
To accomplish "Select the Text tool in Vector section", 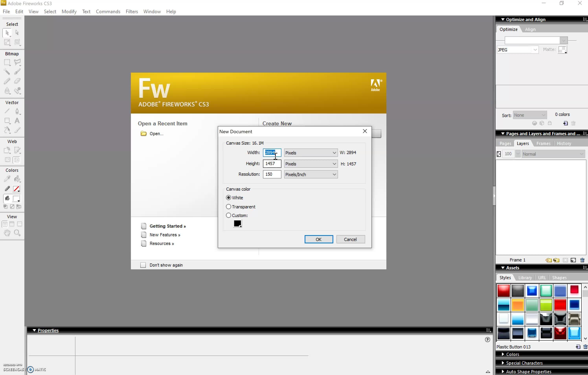I will (17, 121).
